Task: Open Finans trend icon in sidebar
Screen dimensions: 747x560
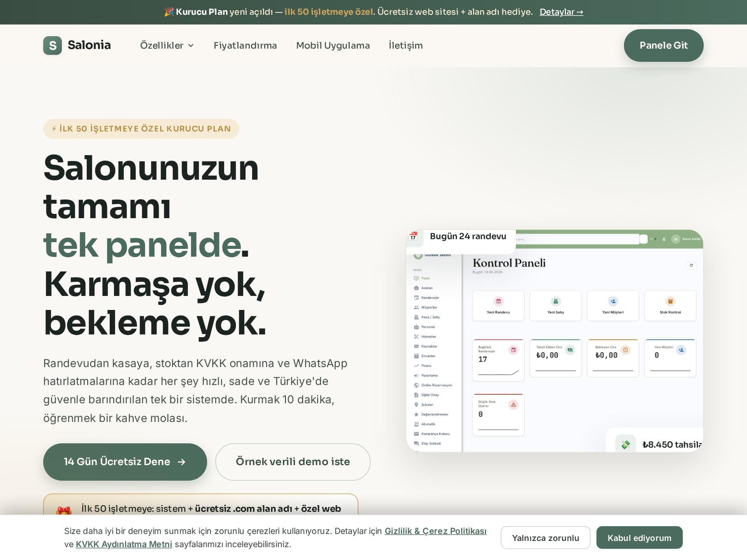Action: tap(416, 366)
